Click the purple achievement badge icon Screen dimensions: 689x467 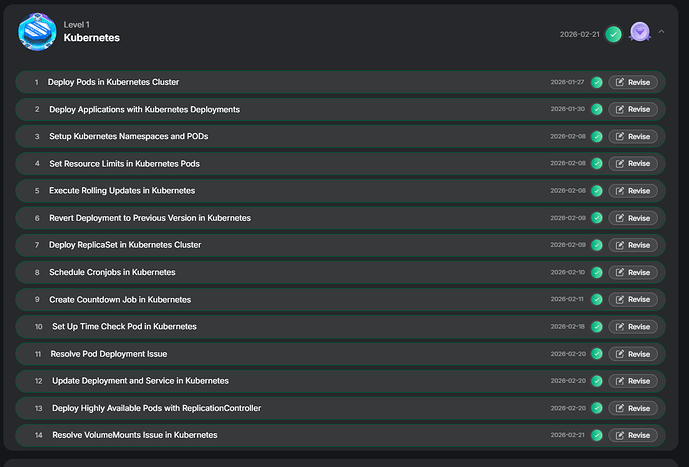point(640,33)
